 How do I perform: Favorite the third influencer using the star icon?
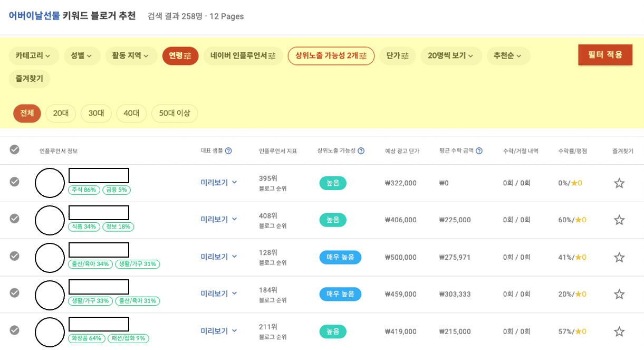[x=618, y=257]
